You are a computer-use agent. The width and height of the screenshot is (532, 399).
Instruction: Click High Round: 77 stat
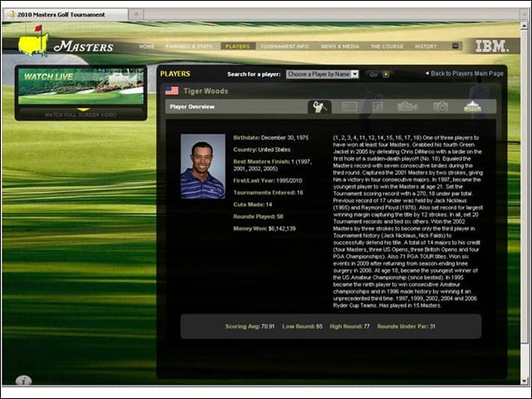(349, 327)
